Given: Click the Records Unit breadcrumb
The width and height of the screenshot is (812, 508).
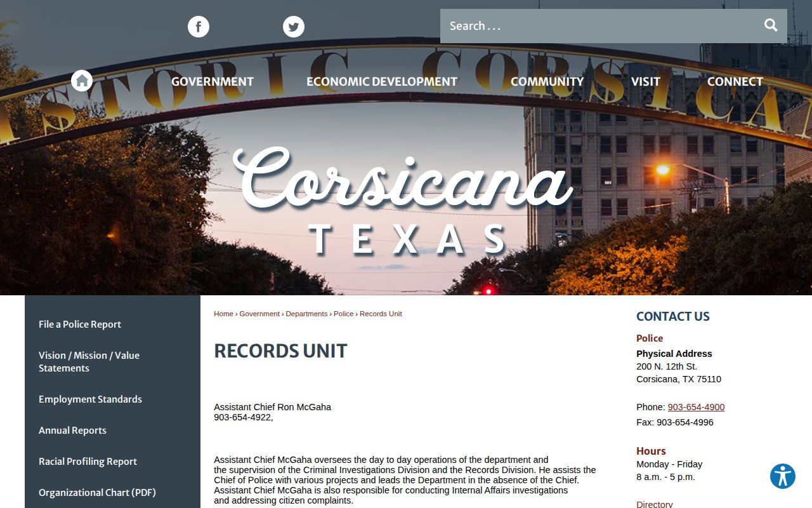Looking at the screenshot, I should tap(381, 314).
